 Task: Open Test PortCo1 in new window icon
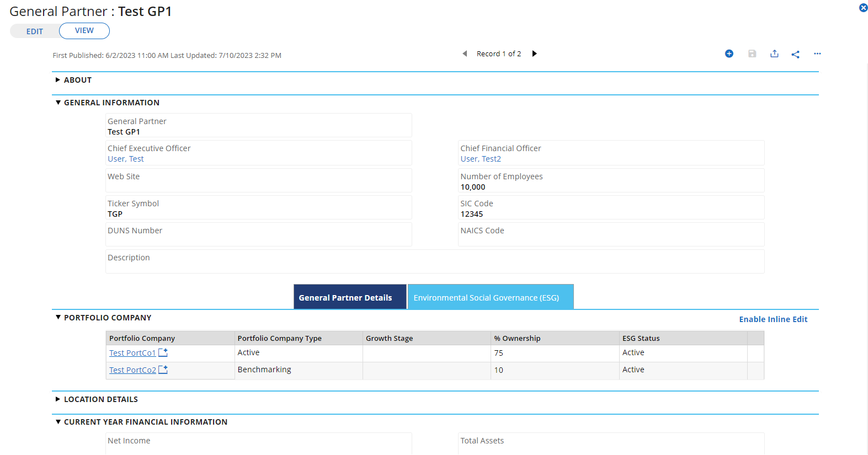tap(163, 352)
